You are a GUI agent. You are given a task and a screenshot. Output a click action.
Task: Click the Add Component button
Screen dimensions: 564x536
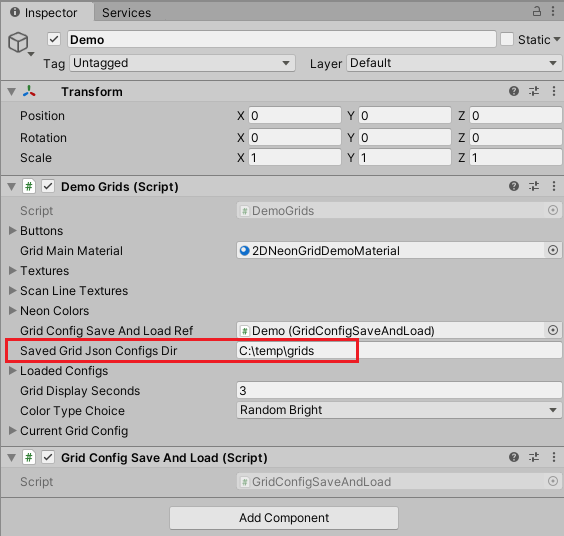click(x=284, y=518)
